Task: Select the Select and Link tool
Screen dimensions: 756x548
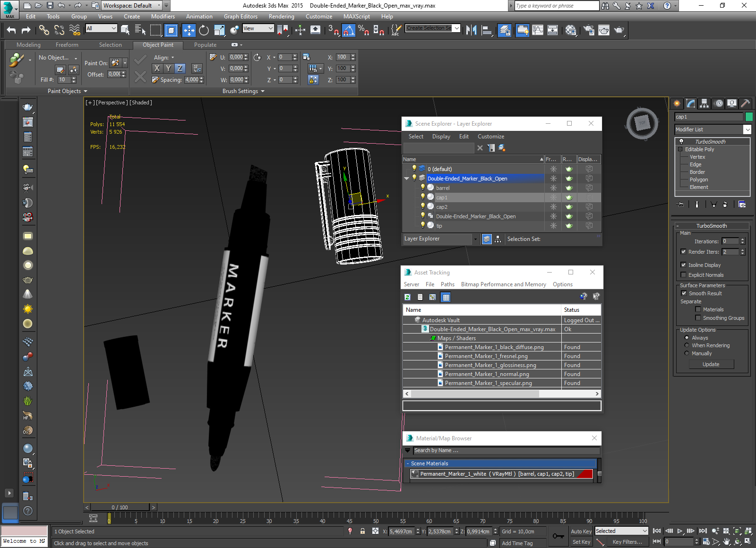Action: tap(44, 30)
